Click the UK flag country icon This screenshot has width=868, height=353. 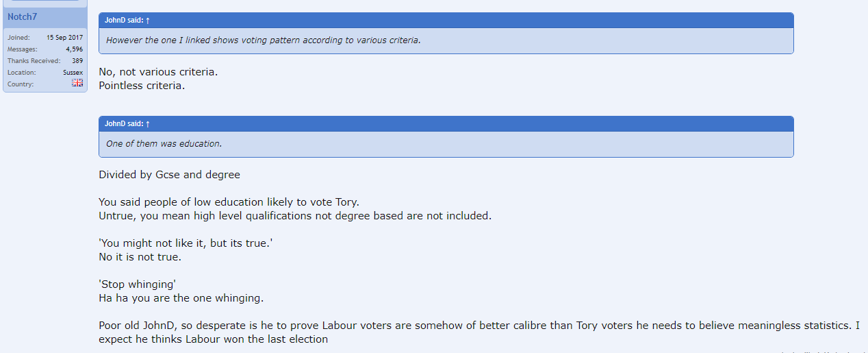(77, 83)
